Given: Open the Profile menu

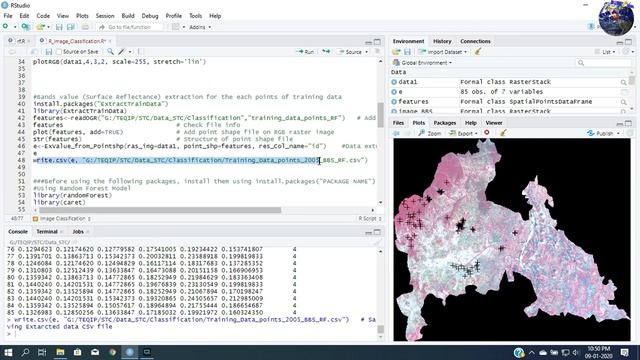Looking at the screenshot, I should [173, 16].
